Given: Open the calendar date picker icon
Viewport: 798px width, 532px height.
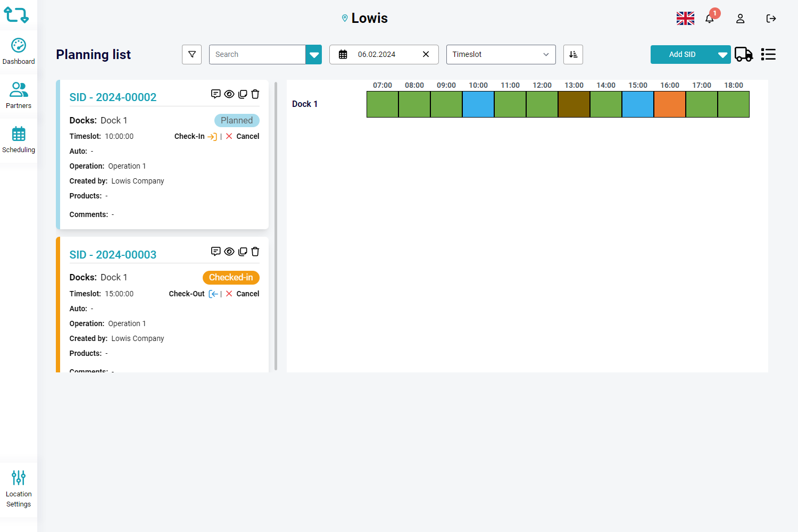Looking at the screenshot, I should point(343,54).
